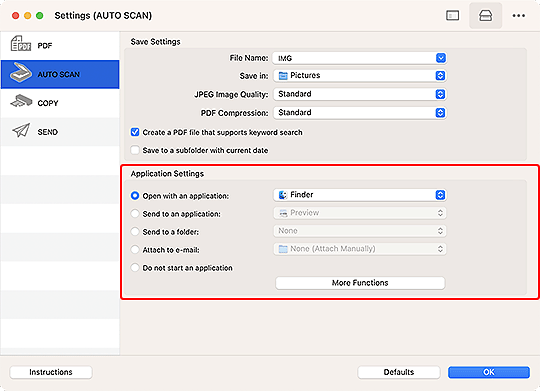
Task: Click the JPEG Image Quality label
Action: click(231, 94)
